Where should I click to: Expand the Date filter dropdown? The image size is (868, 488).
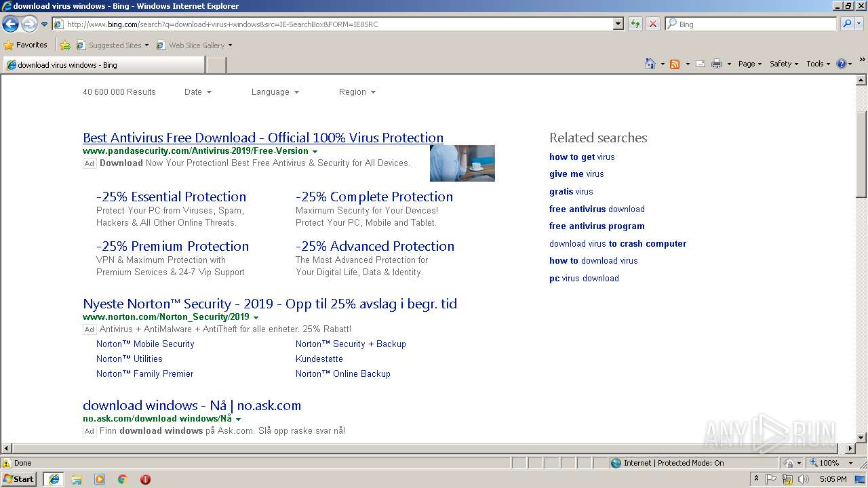[198, 92]
